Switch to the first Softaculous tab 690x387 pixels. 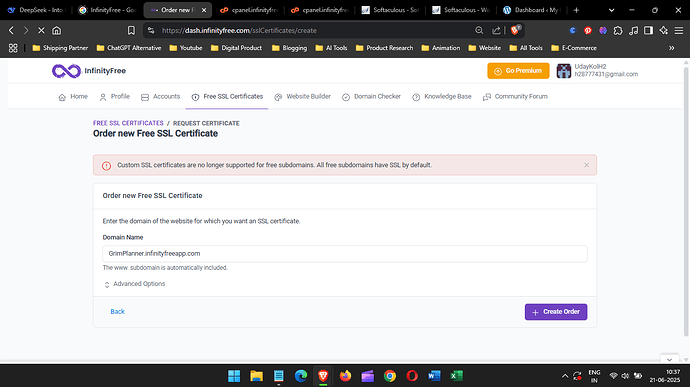click(x=390, y=10)
